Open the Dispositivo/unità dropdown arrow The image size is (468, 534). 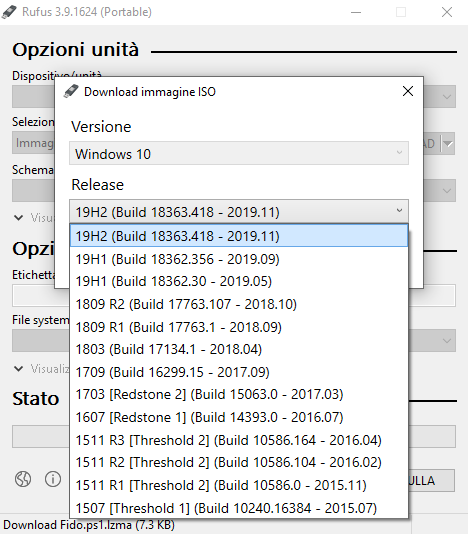pyautogui.click(x=447, y=97)
